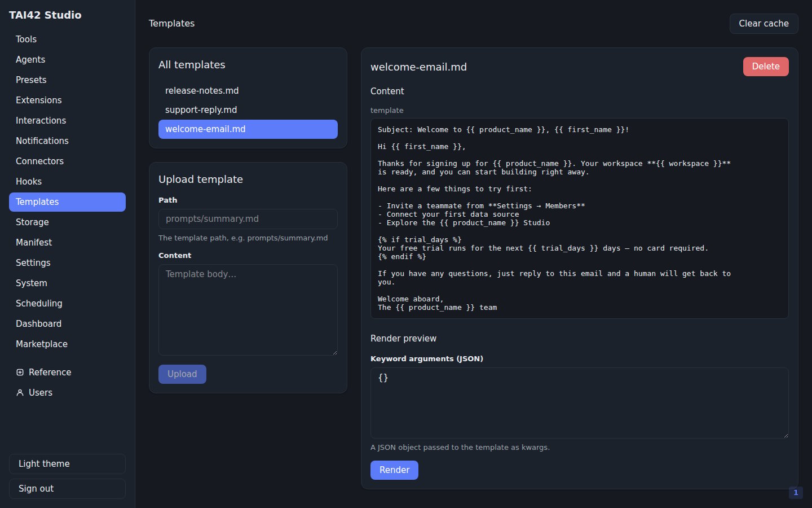Click into the Template body textarea

pos(248,310)
